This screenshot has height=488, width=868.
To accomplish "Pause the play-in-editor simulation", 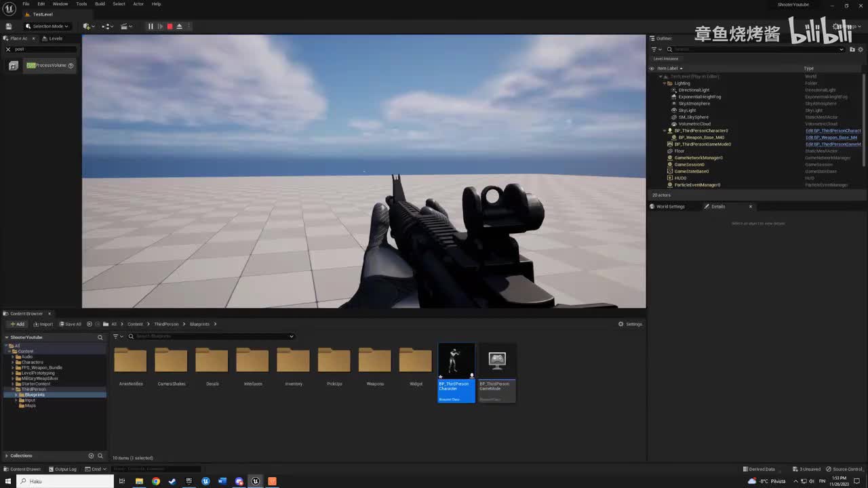I will coord(151,26).
